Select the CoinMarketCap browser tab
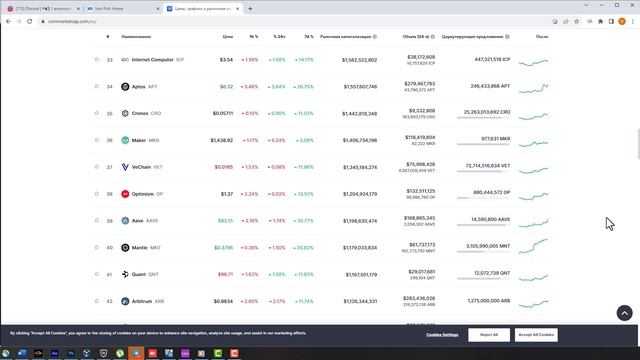 [202, 9]
